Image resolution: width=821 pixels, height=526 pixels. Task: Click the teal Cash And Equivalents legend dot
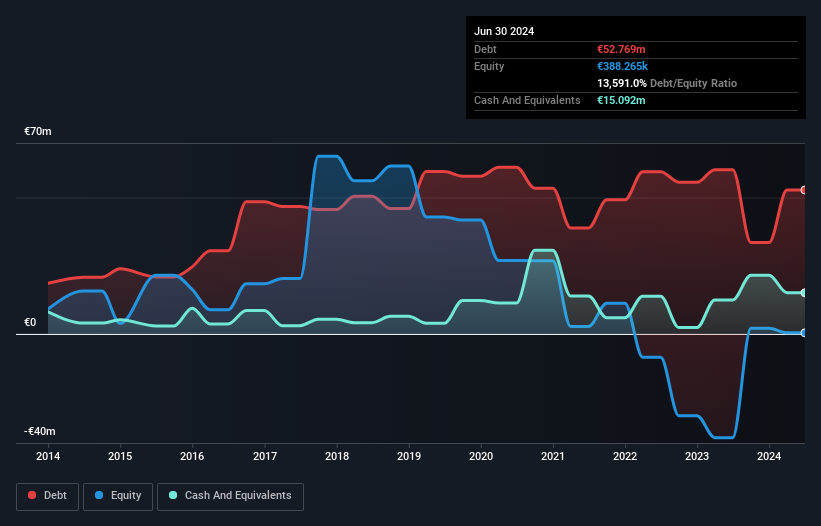click(x=173, y=495)
